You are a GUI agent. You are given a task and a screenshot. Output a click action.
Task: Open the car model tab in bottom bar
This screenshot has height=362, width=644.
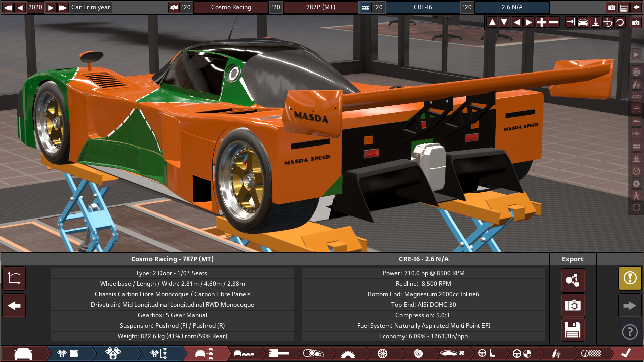click(x=23, y=353)
